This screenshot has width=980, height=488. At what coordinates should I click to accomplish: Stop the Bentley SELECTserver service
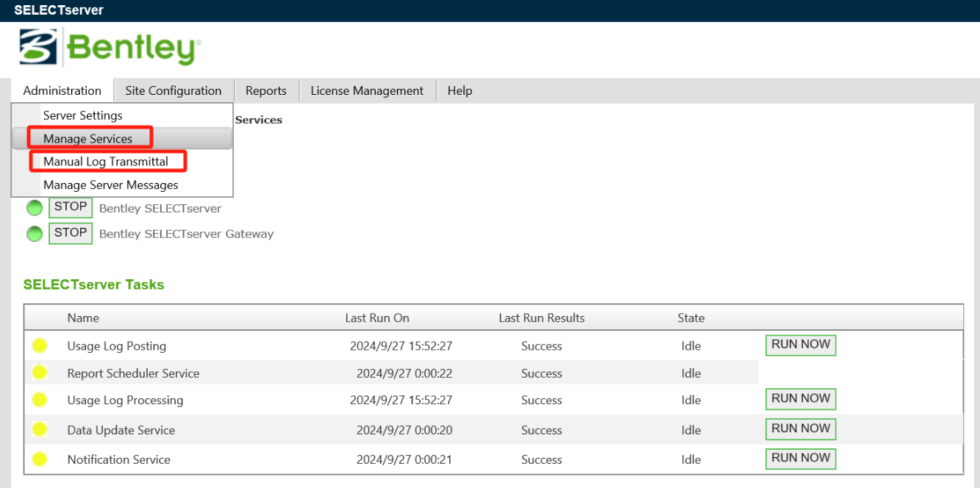pyautogui.click(x=71, y=207)
